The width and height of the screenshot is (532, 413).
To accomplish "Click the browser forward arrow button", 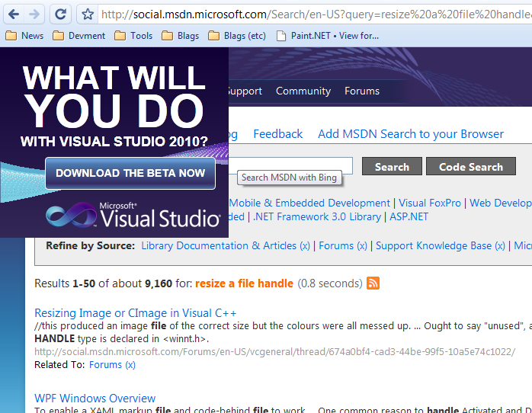I will pyautogui.click(x=34, y=14).
